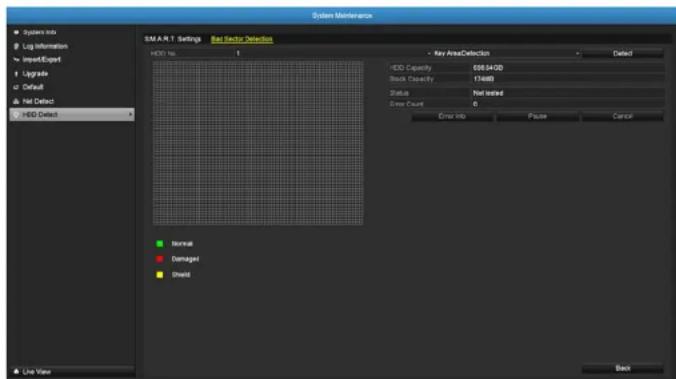Click the red Damaged legend swatch
The image size is (676, 379).
(160, 259)
